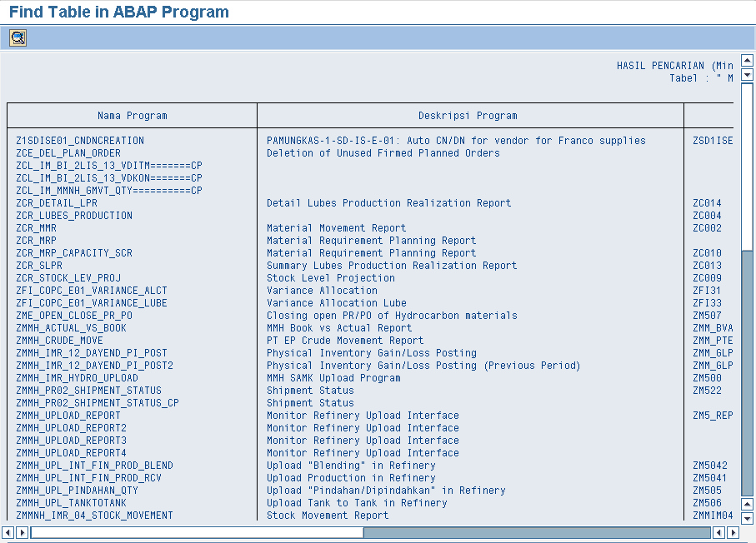Select ZFI_COPC_E01_VARIANCE_LUBE program entry
The image size is (756, 543).
[x=92, y=303]
